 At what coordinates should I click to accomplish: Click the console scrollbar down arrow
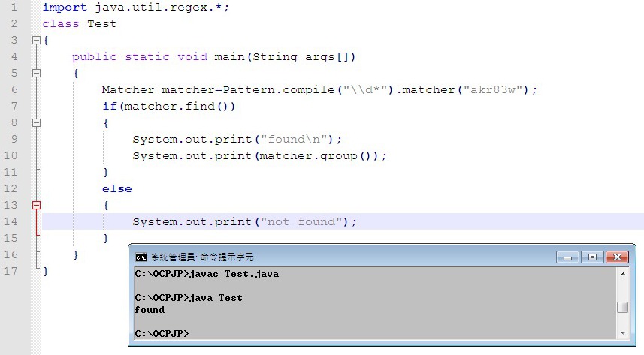click(x=622, y=332)
